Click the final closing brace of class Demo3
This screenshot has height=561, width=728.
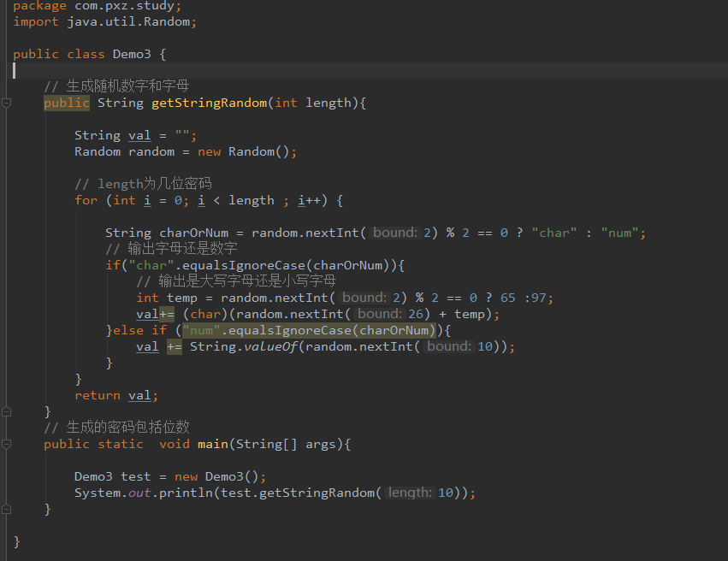(17, 541)
